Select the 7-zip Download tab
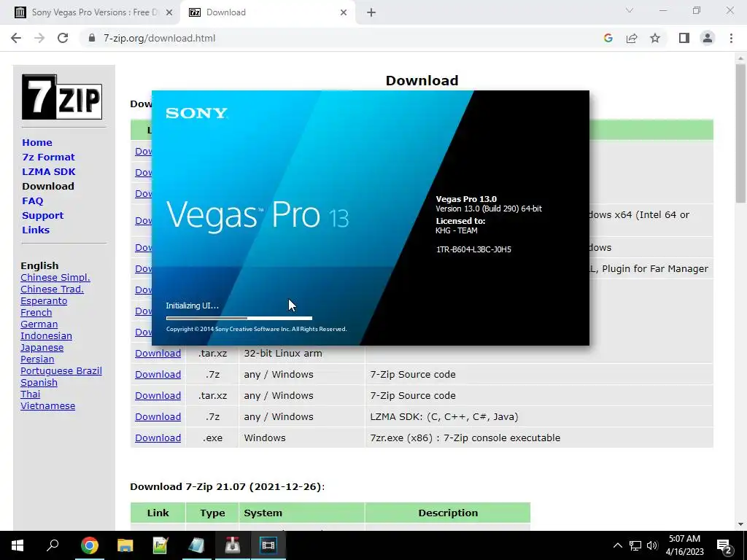Viewport: 747px width, 560px height. click(268, 12)
